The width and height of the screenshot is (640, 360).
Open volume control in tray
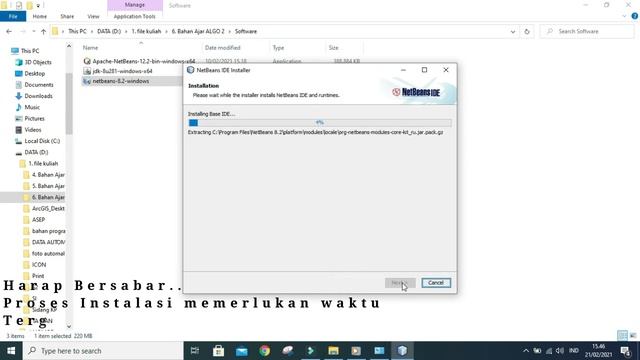pyautogui.click(x=560, y=351)
